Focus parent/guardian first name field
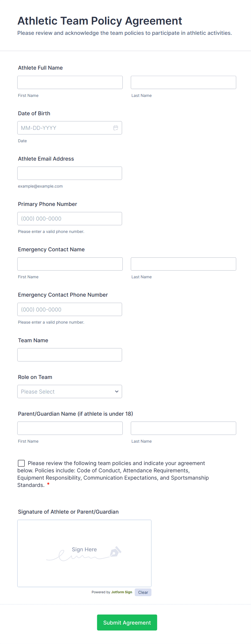Viewport: 251px width, 644px height. tap(70, 428)
